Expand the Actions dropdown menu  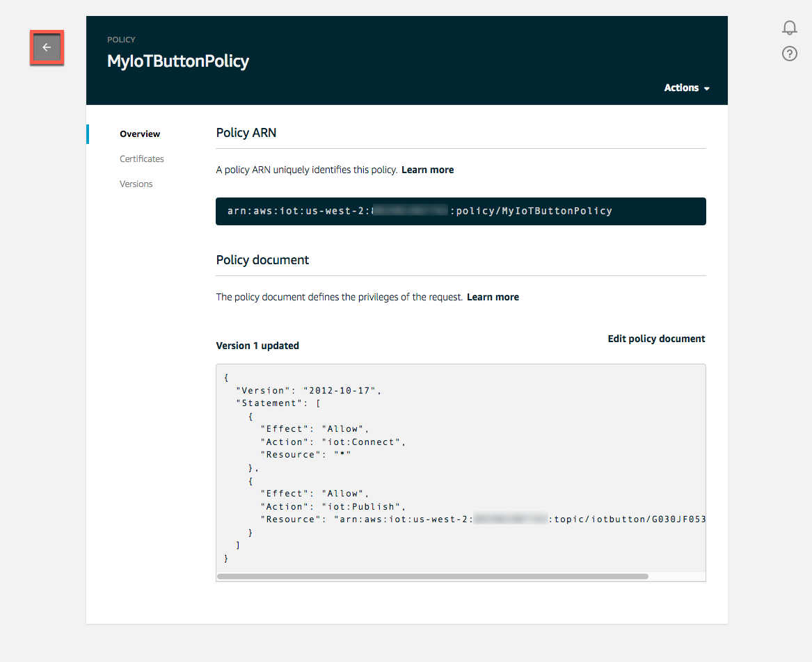tap(687, 88)
